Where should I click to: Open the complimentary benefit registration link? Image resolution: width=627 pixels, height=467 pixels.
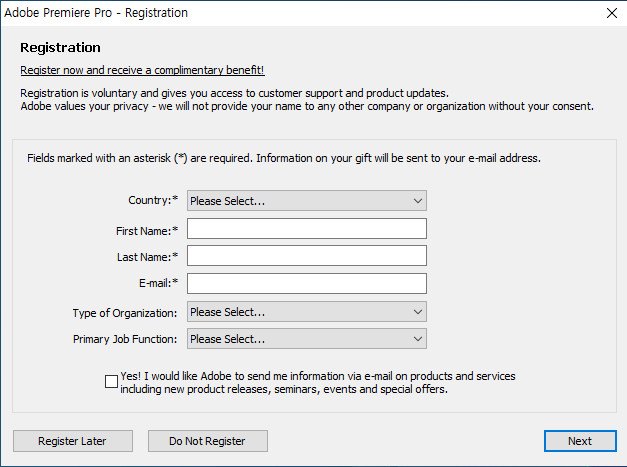click(142, 70)
